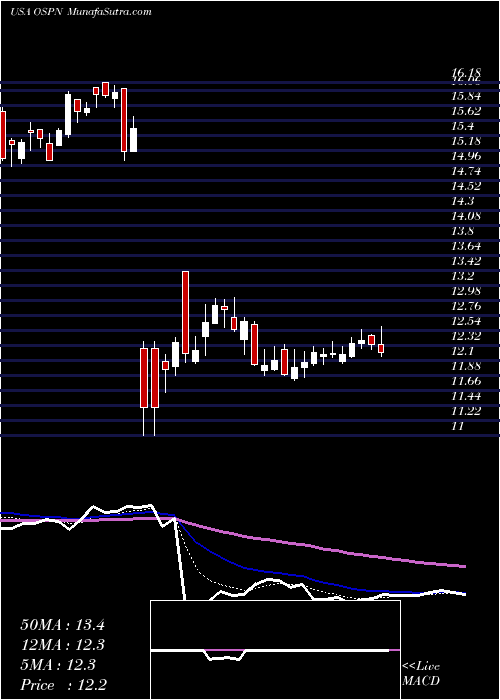Click the 14.74 price axis label

click(x=466, y=171)
